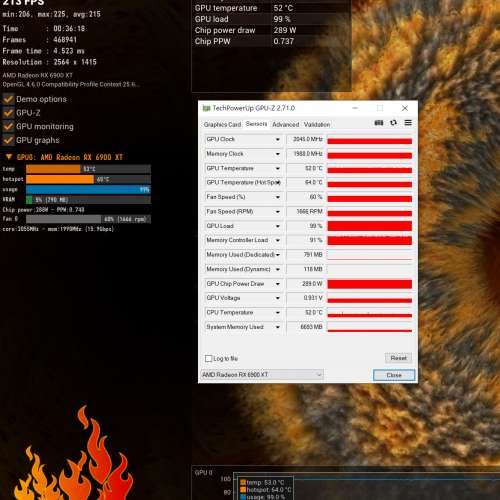Open the GPU-Z hamburger menu icon
Viewport: 500px width, 500px height.
(x=408, y=123)
